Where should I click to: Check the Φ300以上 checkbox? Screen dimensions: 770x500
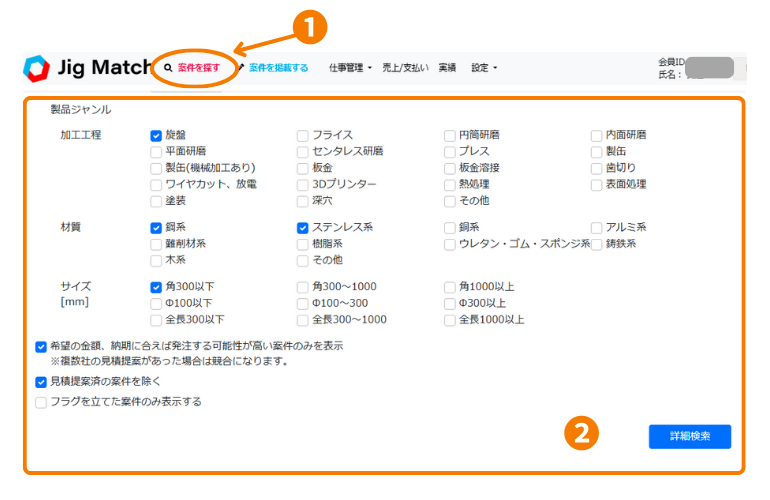coord(449,304)
